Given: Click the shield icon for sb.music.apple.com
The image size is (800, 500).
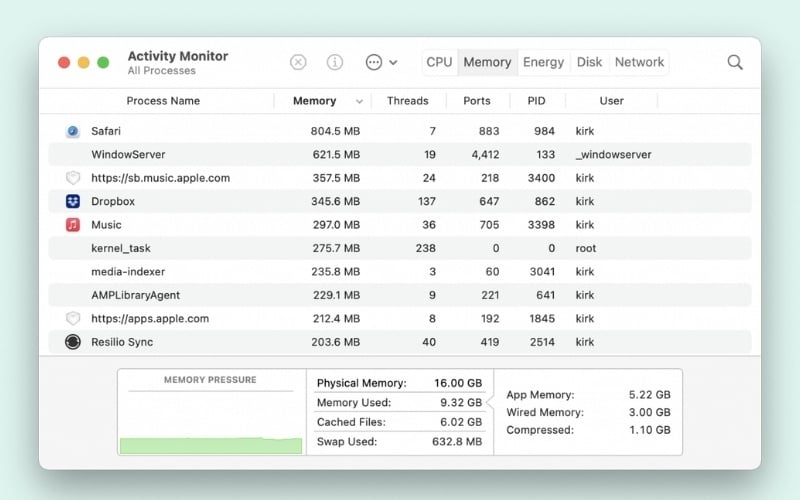Looking at the screenshot, I should point(73,178).
